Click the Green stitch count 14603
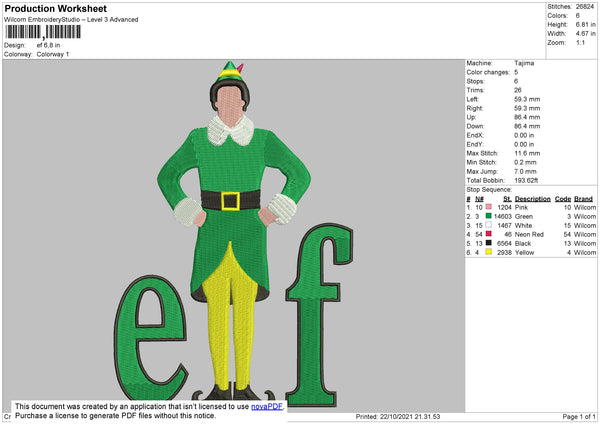600x424 pixels. point(503,217)
